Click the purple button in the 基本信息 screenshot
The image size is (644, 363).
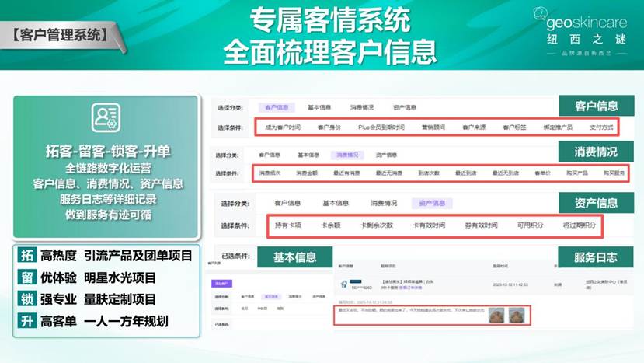click(x=221, y=284)
